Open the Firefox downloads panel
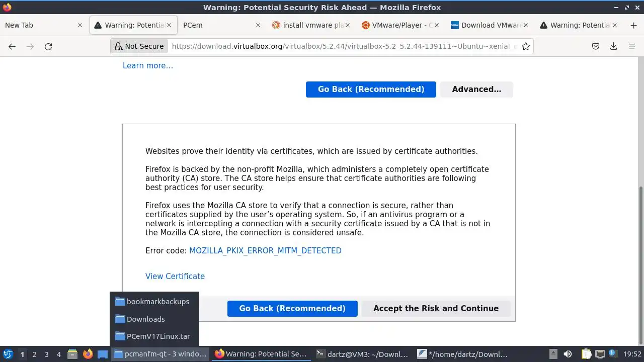 (613, 46)
